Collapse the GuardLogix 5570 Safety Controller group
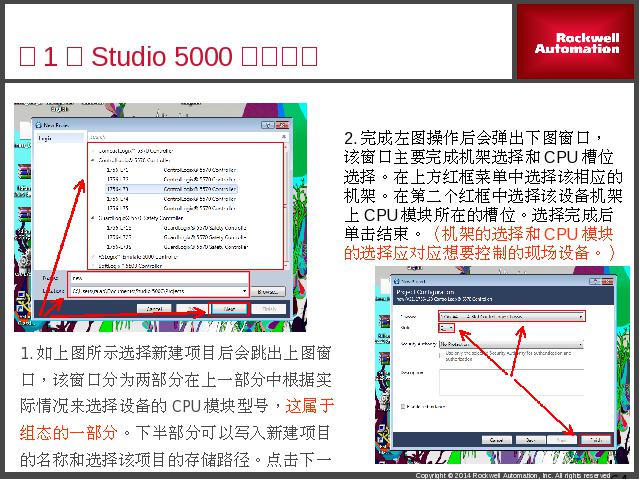This screenshot has width=640, height=480. (x=93, y=218)
